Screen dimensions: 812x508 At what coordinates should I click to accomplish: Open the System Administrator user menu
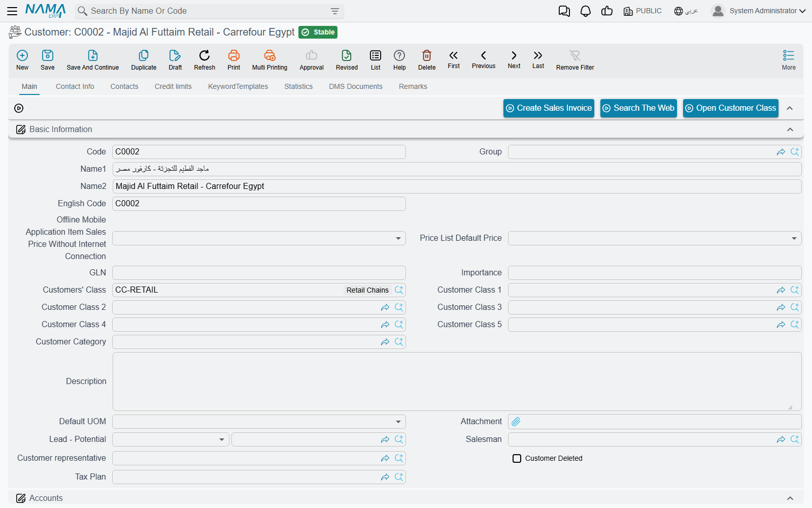(x=759, y=11)
